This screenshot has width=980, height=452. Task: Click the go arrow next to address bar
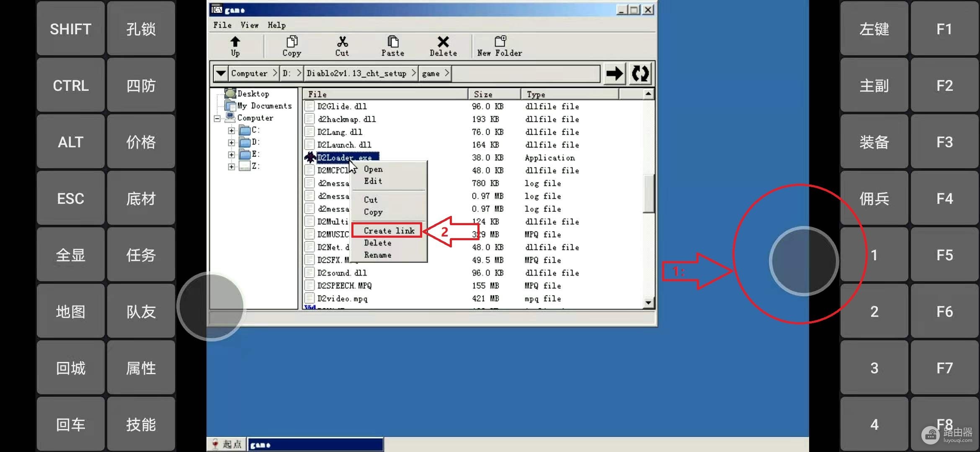click(x=614, y=74)
